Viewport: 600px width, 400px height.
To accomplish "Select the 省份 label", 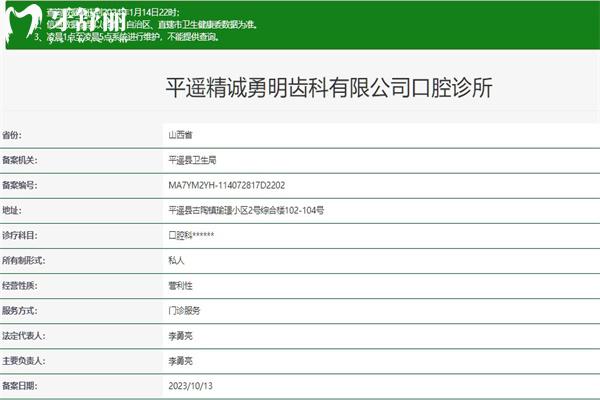I will (x=12, y=135).
